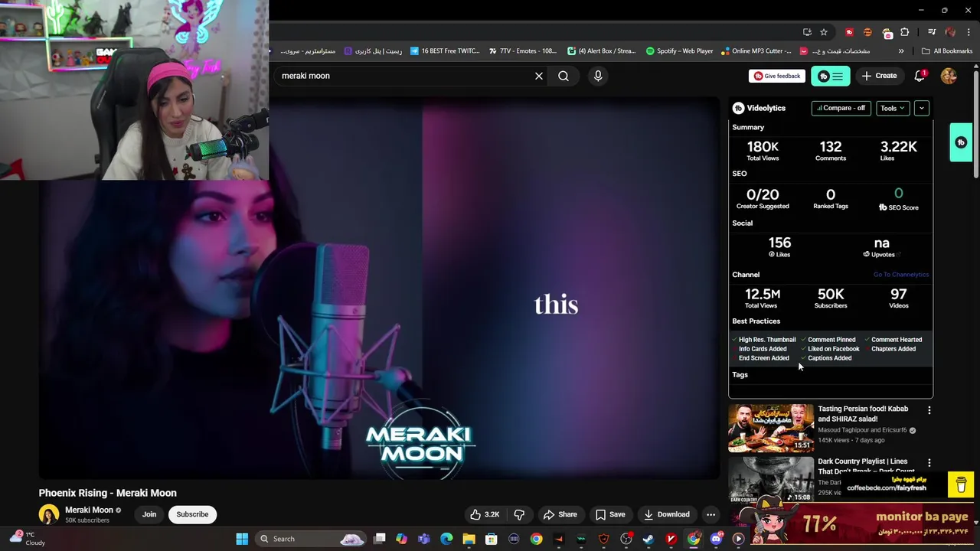Open Discord from the taskbar
The image size is (980, 551).
click(716, 539)
